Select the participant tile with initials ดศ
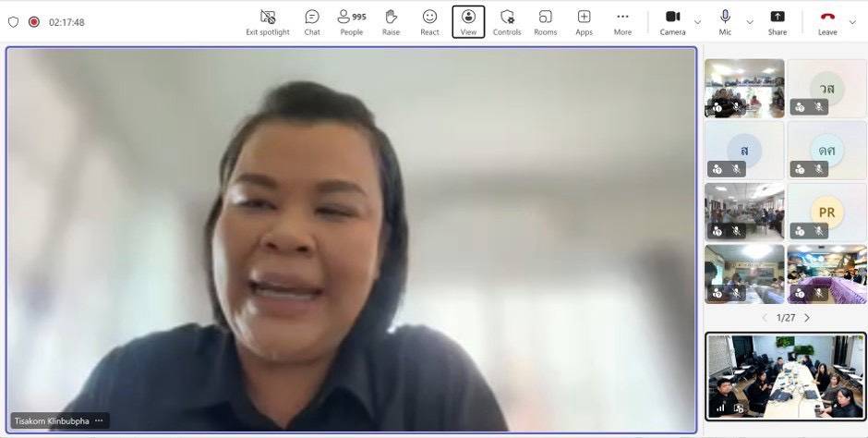Screen dimensions: 868x438 (827, 150)
